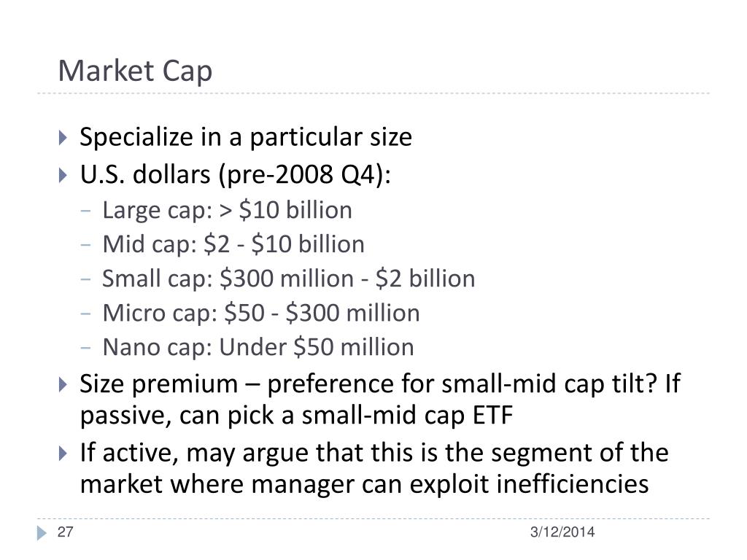Click arrow bullet beside U.S. dollars line
Viewport: 747px width, 560px height.
pyautogui.click(x=63, y=175)
